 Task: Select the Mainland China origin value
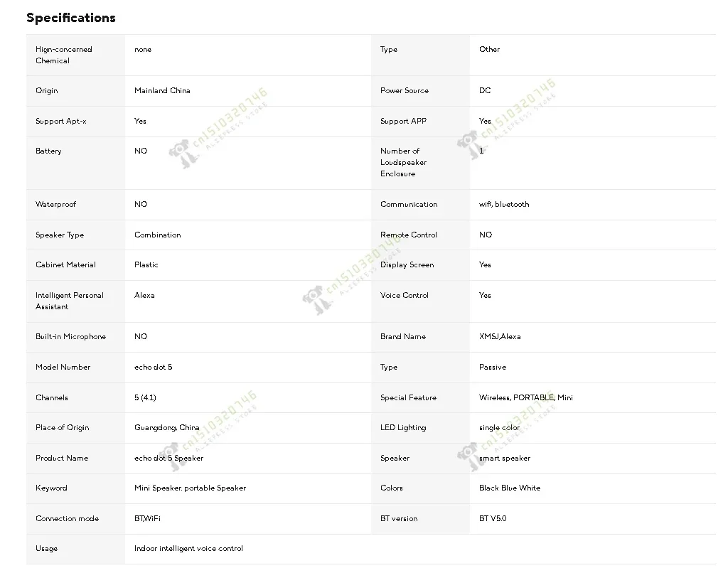162,91
